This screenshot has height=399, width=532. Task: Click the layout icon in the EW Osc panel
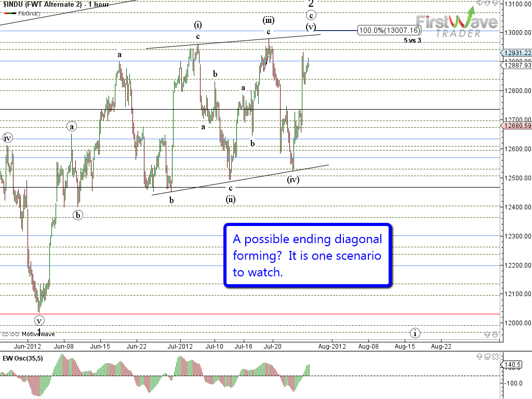(x=488, y=356)
